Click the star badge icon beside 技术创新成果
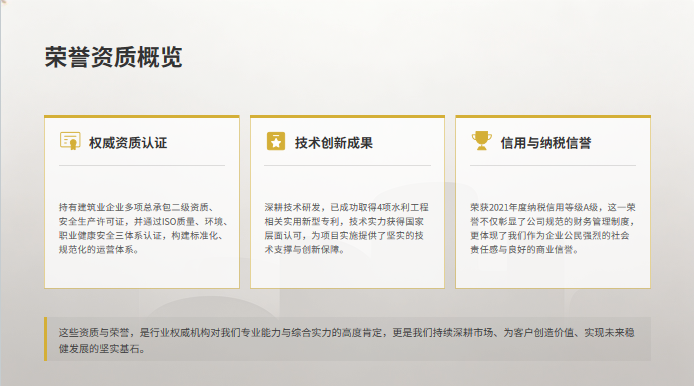The height and width of the screenshot is (386, 694). coord(276,141)
